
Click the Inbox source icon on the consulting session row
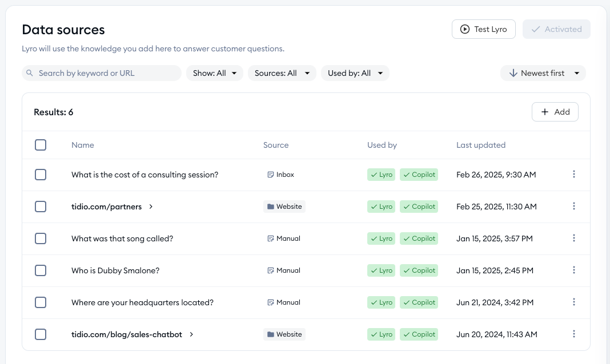[x=271, y=175]
